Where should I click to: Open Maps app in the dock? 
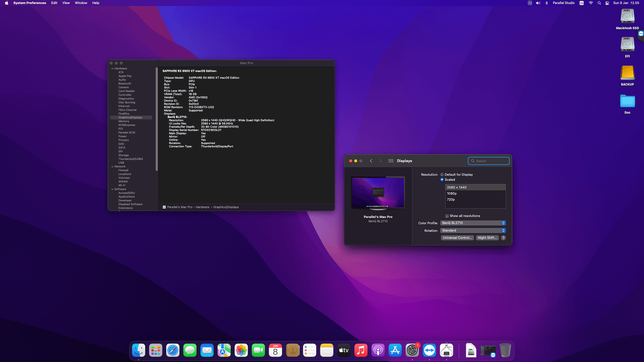click(224, 350)
